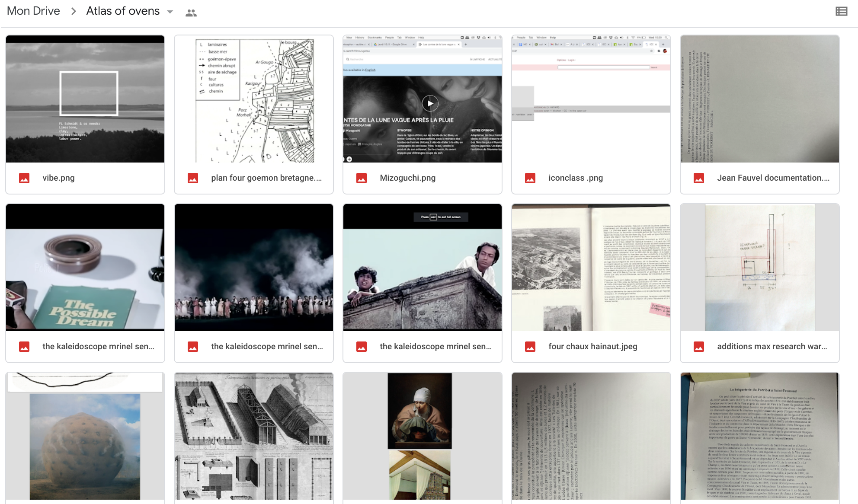The width and height of the screenshot is (858, 504).
Task: Go back to Mon Drive
Action: (x=33, y=11)
